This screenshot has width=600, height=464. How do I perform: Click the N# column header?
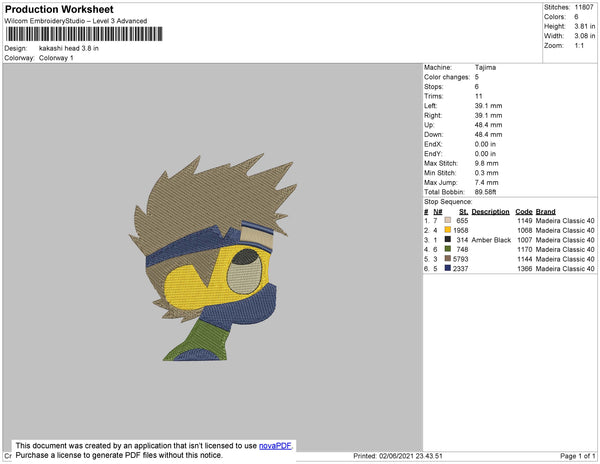[x=438, y=212]
